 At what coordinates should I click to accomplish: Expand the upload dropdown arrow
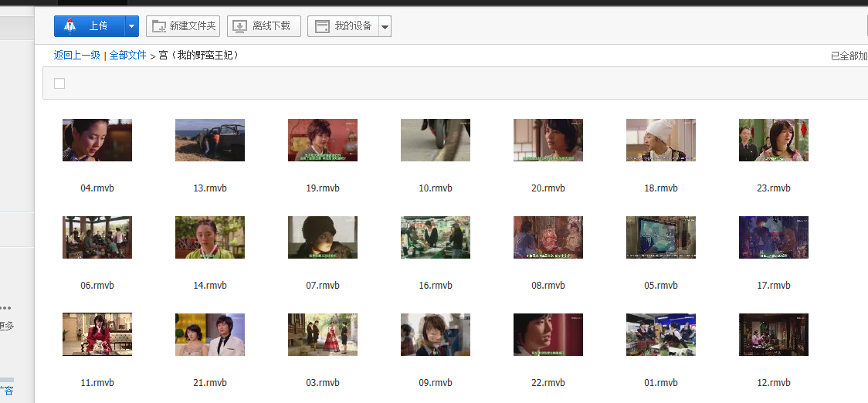coord(132,26)
